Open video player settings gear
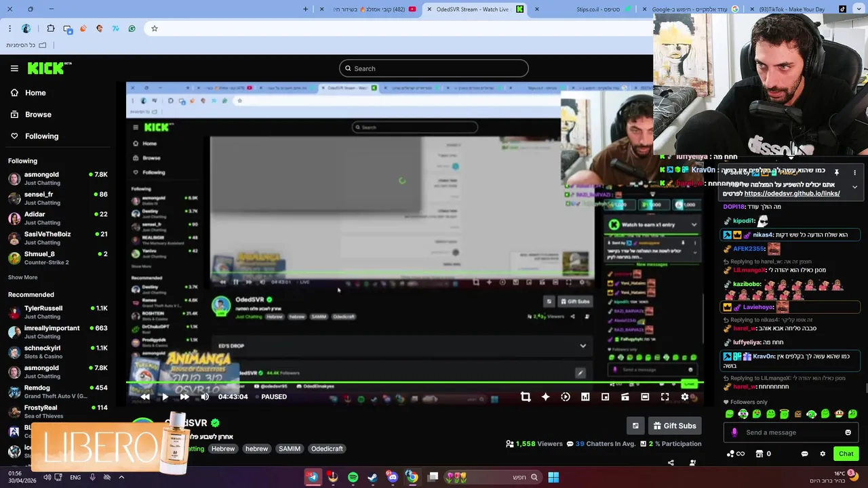Screen dimensions: 868x488 (x=685, y=397)
